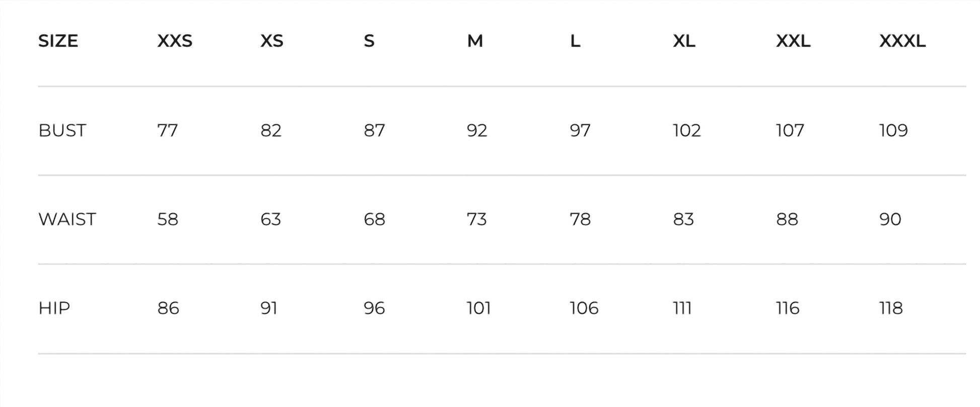Select bust value 102 under XL
980x407 pixels.
(x=686, y=130)
